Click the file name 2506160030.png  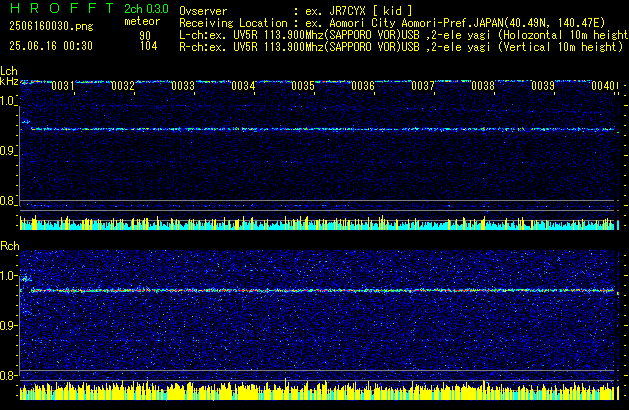(x=51, y=26)
